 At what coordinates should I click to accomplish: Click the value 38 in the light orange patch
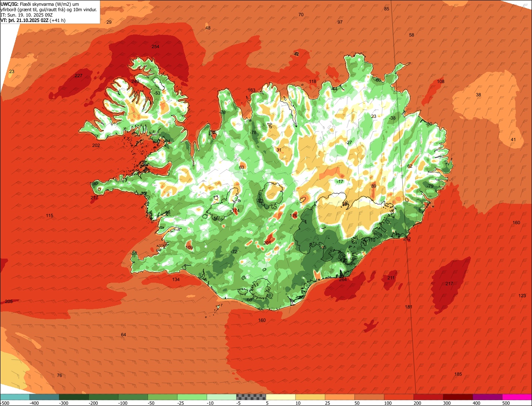click(478, 95)
